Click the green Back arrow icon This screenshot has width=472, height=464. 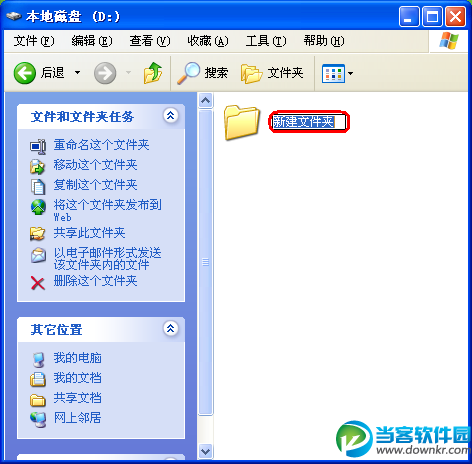tap(25, 73)
